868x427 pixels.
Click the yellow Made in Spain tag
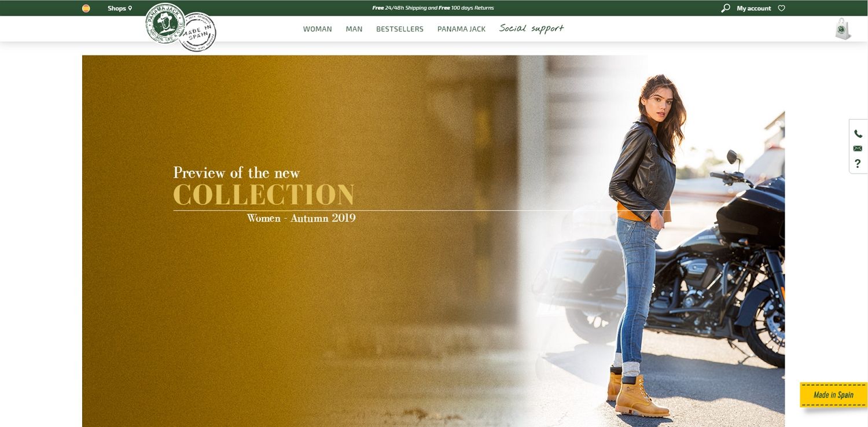click(833, 395)
